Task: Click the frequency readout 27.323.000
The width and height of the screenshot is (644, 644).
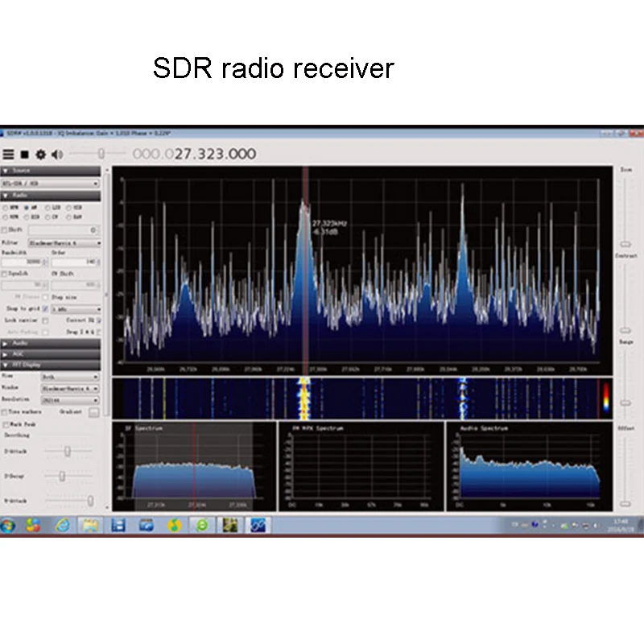Action: pyautogui.click(x=213, y=155)
